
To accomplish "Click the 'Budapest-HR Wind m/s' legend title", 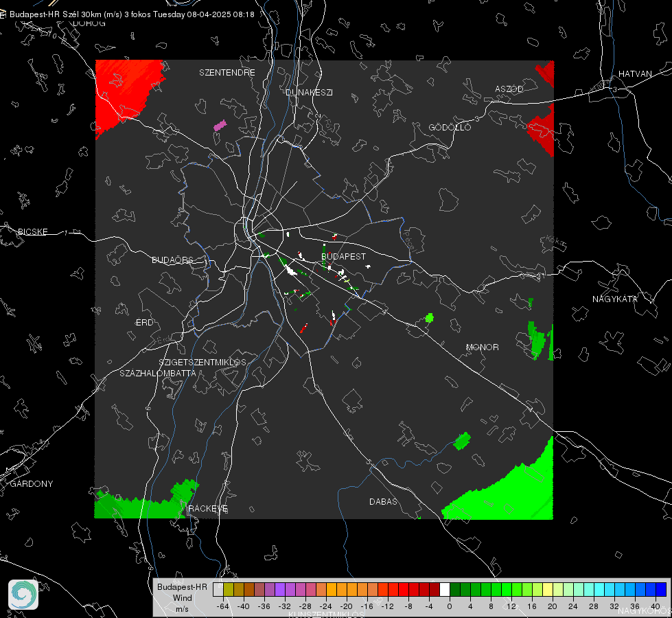I will coord(182,598).
